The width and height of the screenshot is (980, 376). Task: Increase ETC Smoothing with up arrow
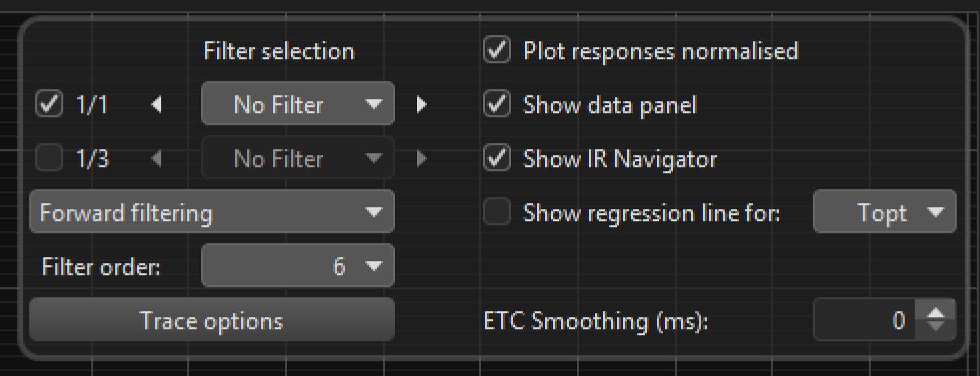tap(936, 313)
